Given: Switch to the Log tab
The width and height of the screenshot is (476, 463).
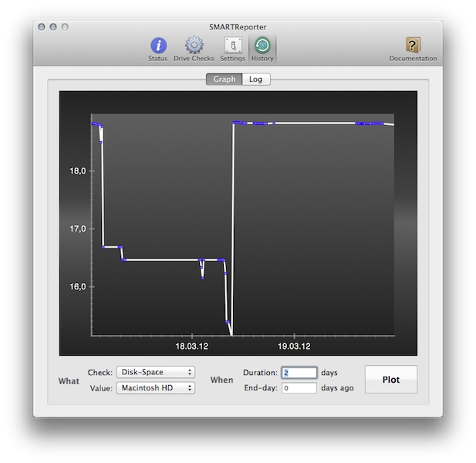Looking at the screenshot, I should pyautogui.click(x=255, y=79).
